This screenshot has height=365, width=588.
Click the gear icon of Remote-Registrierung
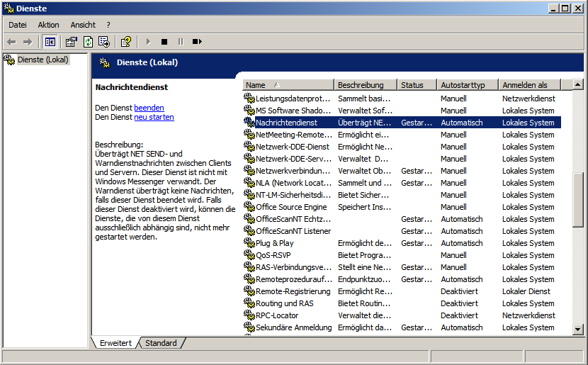[249, 291]
